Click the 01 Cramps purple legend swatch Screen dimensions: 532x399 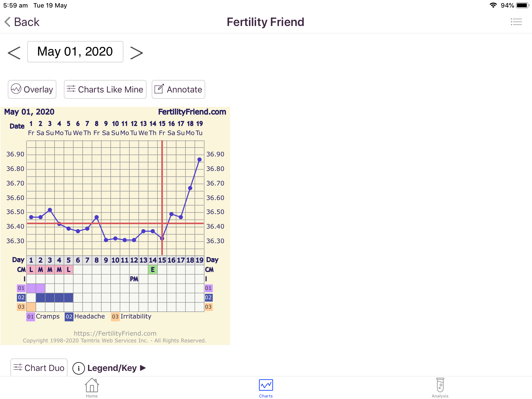point(31,316)
